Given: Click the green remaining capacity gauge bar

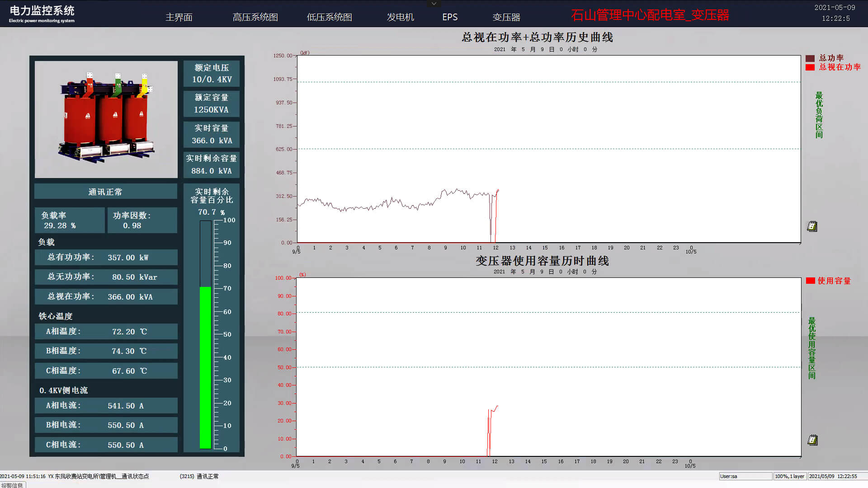Looking at the screenshot, I should click(x=206, y=367).
